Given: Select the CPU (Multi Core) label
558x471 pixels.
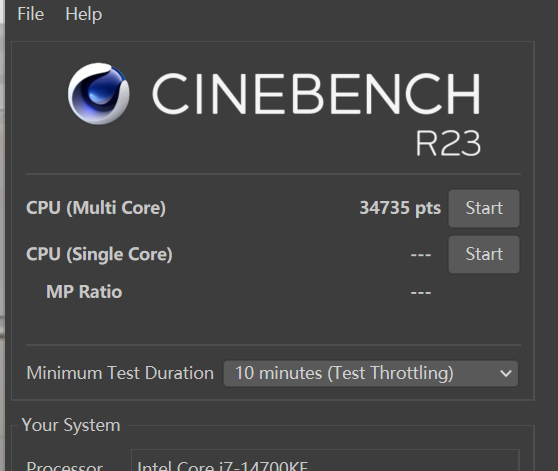Looking at the screenshot, I should tap(96, 208).
